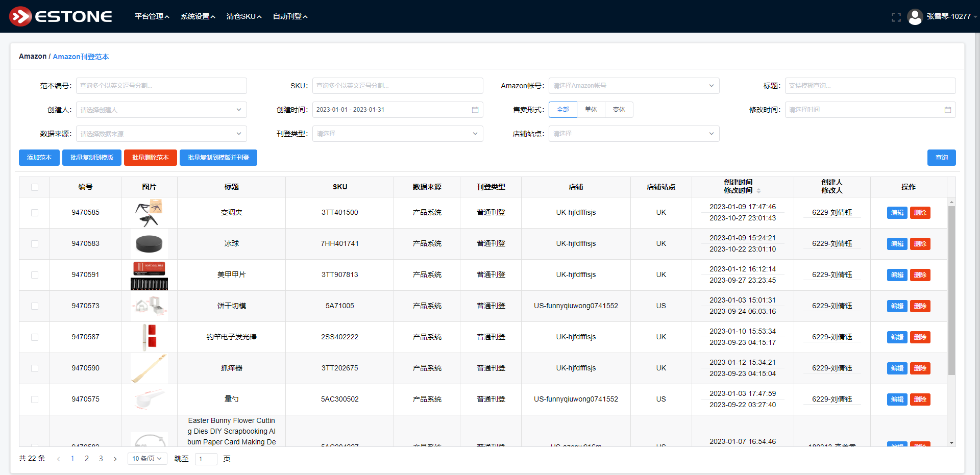Open the 清仓SKU menu

pyautogui.click(x=243, y=16)
